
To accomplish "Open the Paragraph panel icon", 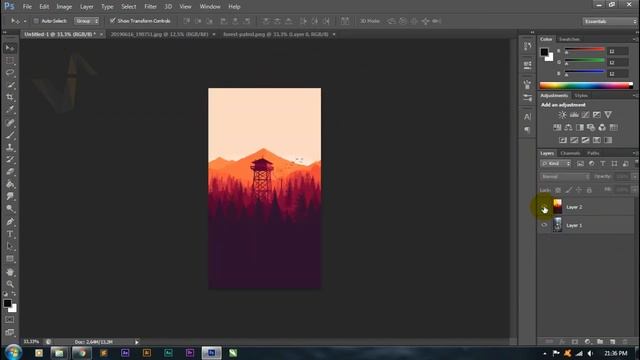I will [x=527, y=130].
